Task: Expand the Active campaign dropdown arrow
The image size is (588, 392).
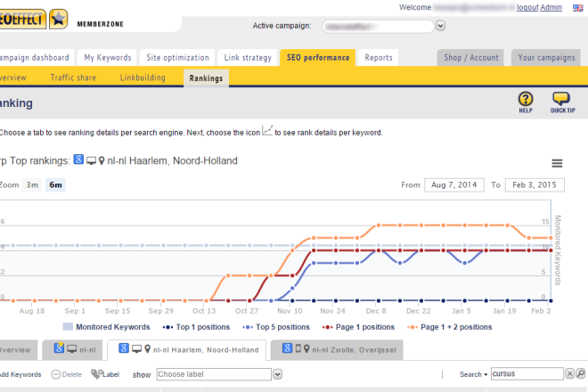Action: [442, 27]
